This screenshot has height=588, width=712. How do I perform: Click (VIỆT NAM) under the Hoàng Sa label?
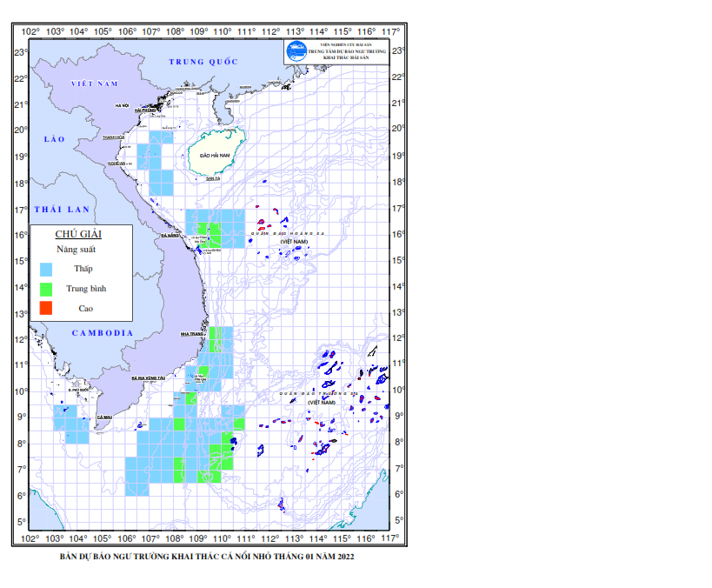click(294, 242)
